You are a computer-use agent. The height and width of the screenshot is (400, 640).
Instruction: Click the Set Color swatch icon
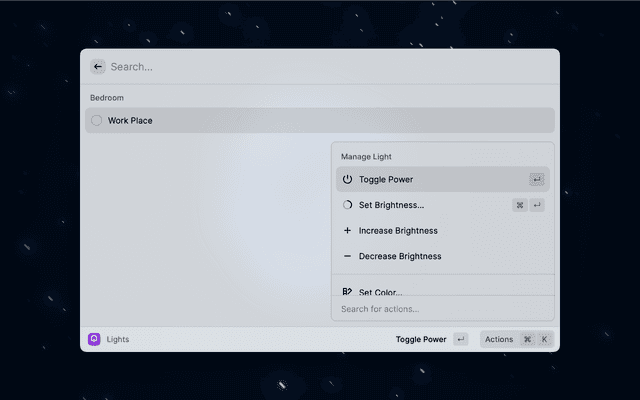click(347, 291)
